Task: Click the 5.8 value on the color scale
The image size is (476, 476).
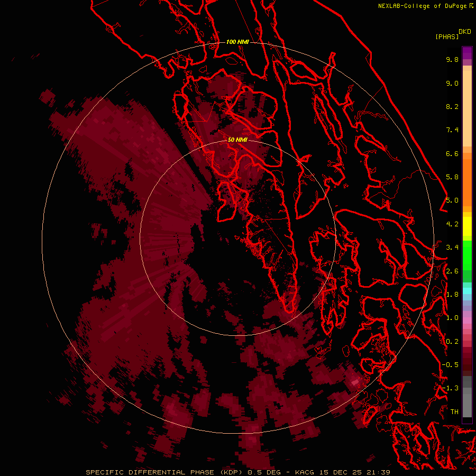Action: (x=452, y=177)
